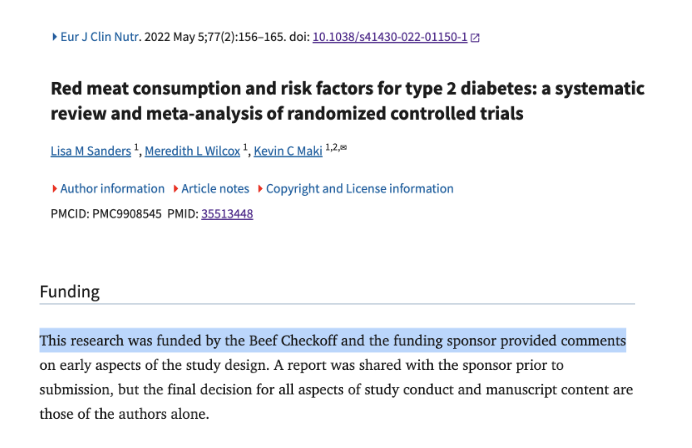Click the superscript 1 after Lisa M Sanders

point(136,148)
